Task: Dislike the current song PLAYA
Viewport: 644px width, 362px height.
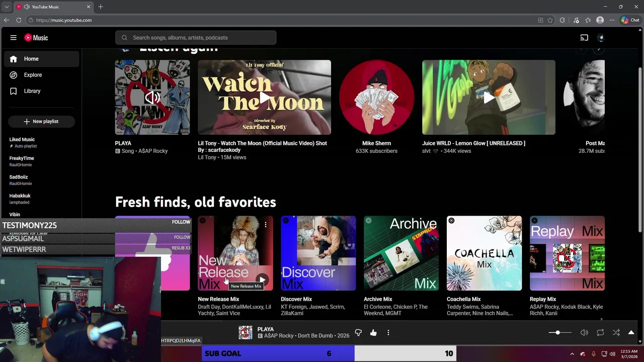Action: pos(358,333)
